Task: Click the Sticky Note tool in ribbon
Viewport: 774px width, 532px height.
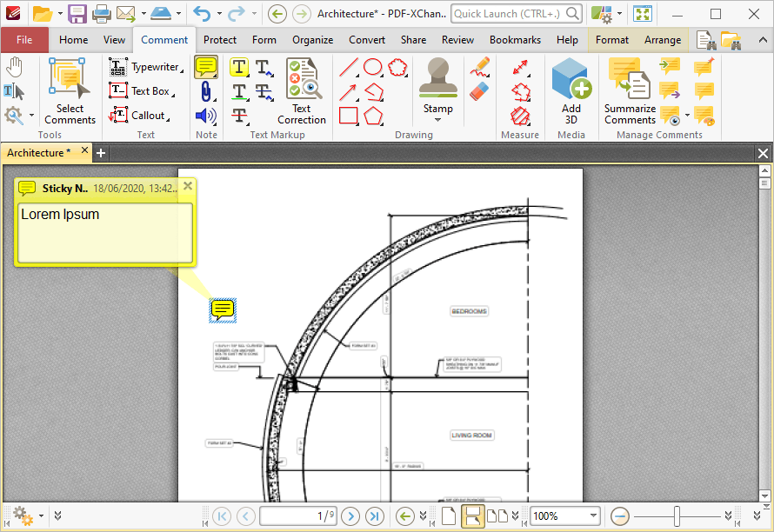Action: pyautogui.click(x=206, y=67)
